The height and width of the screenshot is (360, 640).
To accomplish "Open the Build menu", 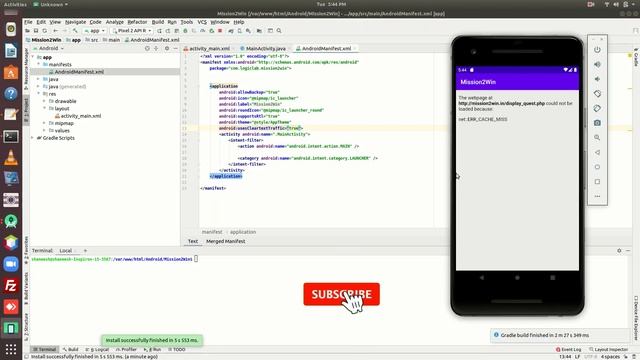I will [x=158, y=22].
